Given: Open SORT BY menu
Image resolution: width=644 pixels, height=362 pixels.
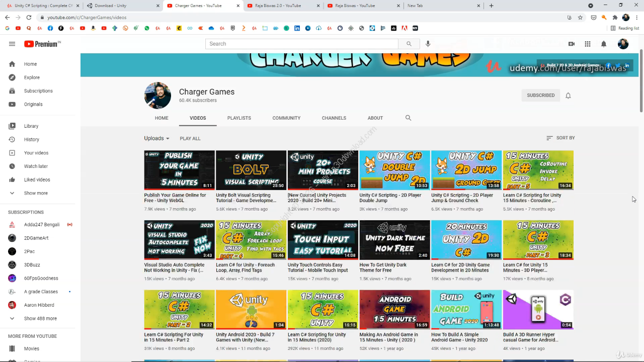Looking at the screenshot, I should pos(560,138).
